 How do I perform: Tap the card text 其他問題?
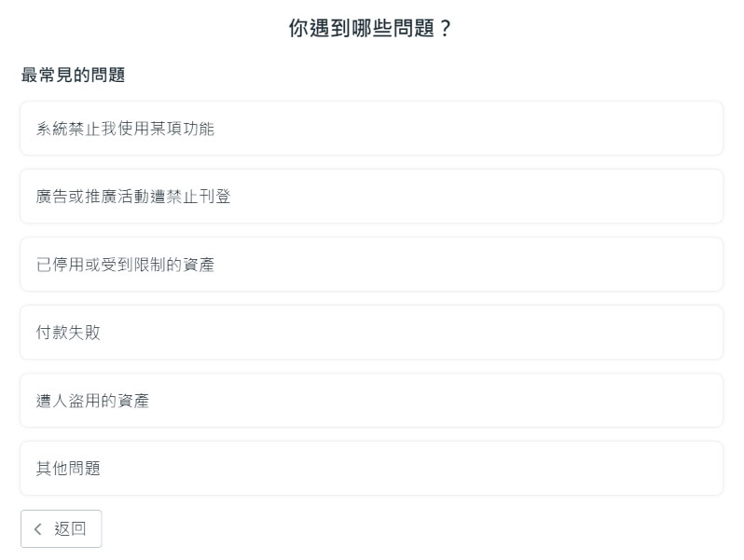coord(68,469)
